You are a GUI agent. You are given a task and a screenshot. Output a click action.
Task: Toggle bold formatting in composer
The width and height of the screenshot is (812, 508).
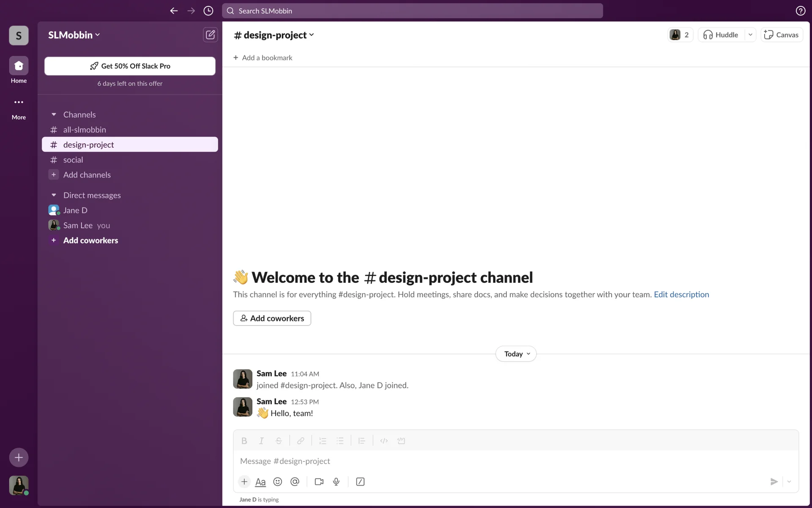point(244,441)
